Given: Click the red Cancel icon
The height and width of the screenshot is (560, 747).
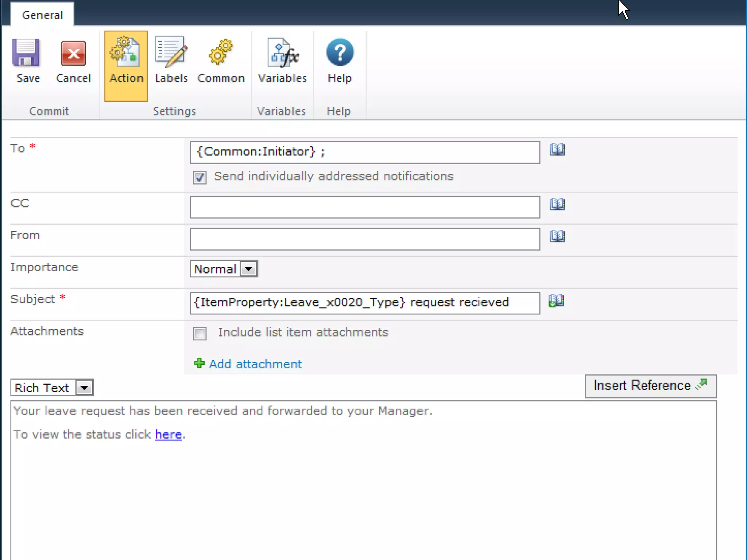Looking at the screenshot, I should click(x=73, y=54).
